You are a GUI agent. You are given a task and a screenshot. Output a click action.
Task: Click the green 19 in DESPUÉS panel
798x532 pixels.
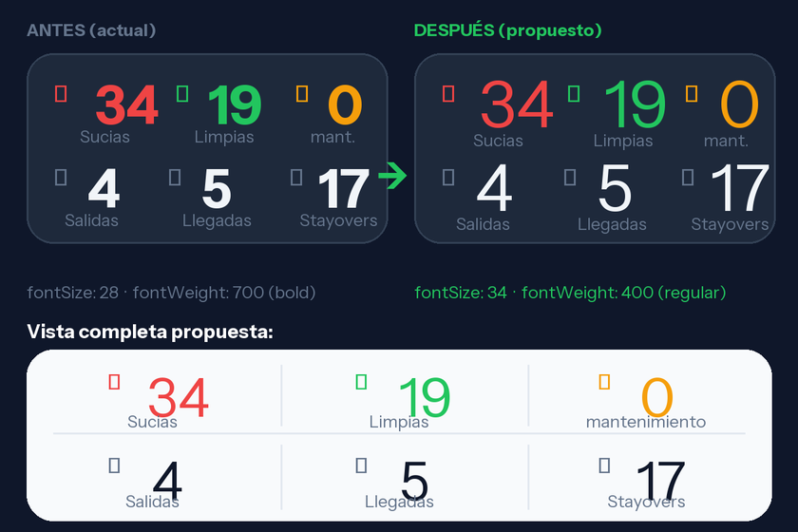click(634, 105)
